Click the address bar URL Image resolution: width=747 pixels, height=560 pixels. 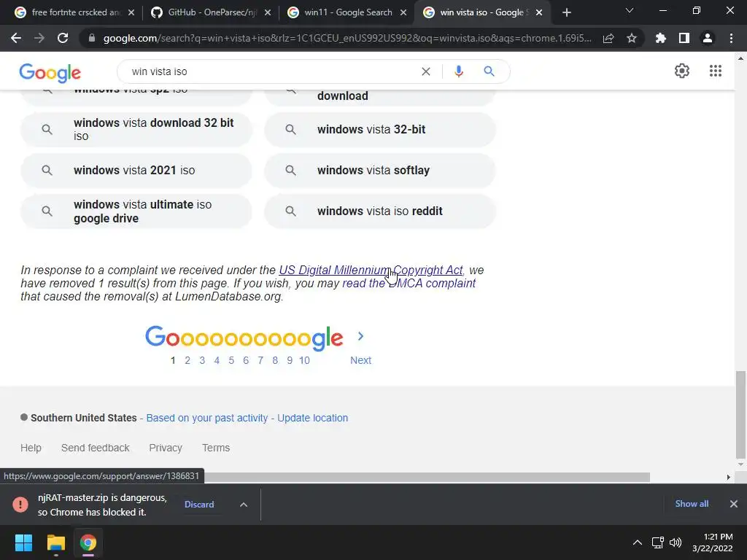tap(347, 38)
